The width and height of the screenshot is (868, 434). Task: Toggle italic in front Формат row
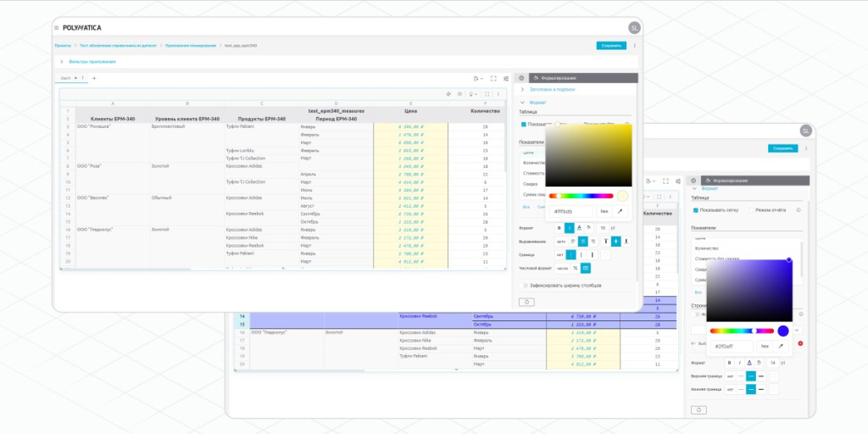pyautogui.click(x=569, y=227)
